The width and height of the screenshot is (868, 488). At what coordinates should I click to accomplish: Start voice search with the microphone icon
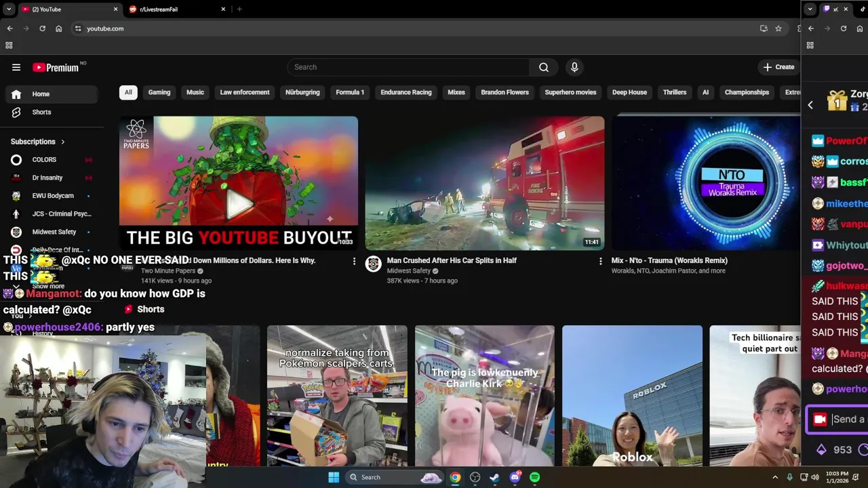(574, 67)
